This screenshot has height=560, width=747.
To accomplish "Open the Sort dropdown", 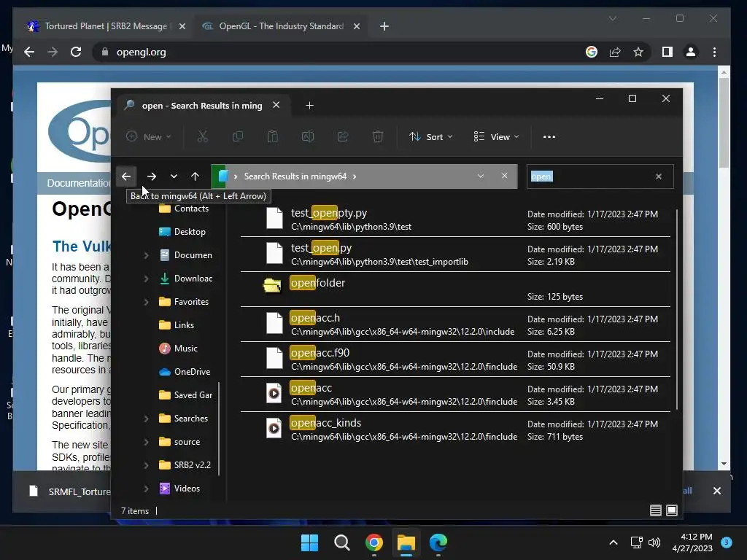I will pos(430,137).
